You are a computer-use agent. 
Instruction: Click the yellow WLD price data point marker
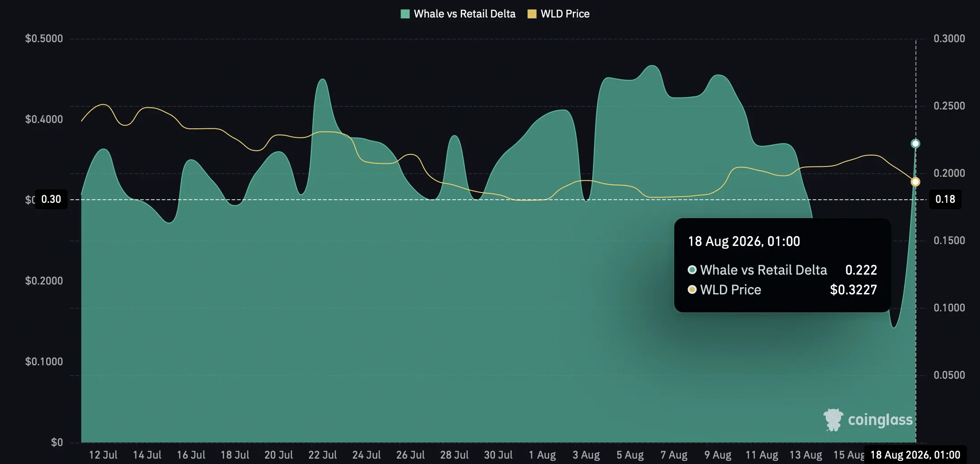point(915,182)
